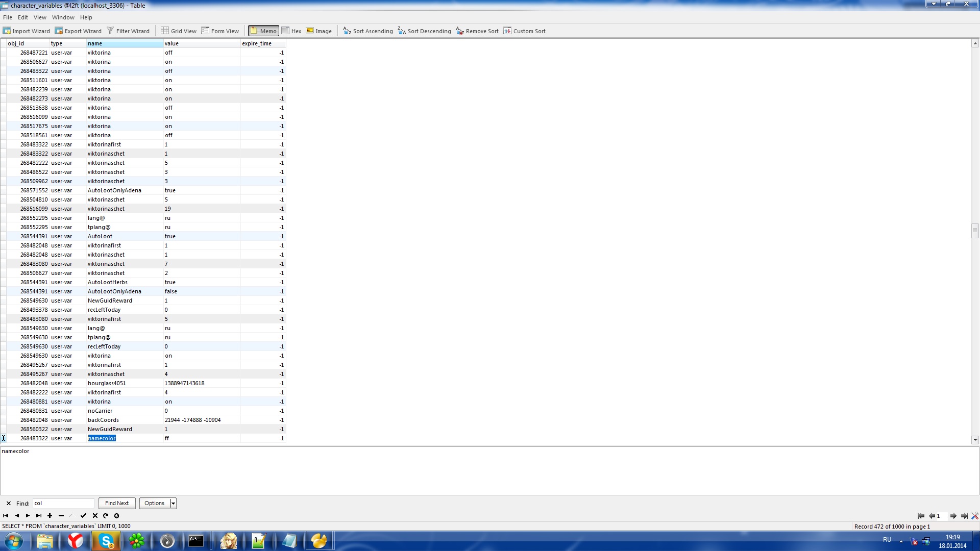Open command prompt from the taskbar
The height and width of the screenshot is (551, 980).
[196, 541]
